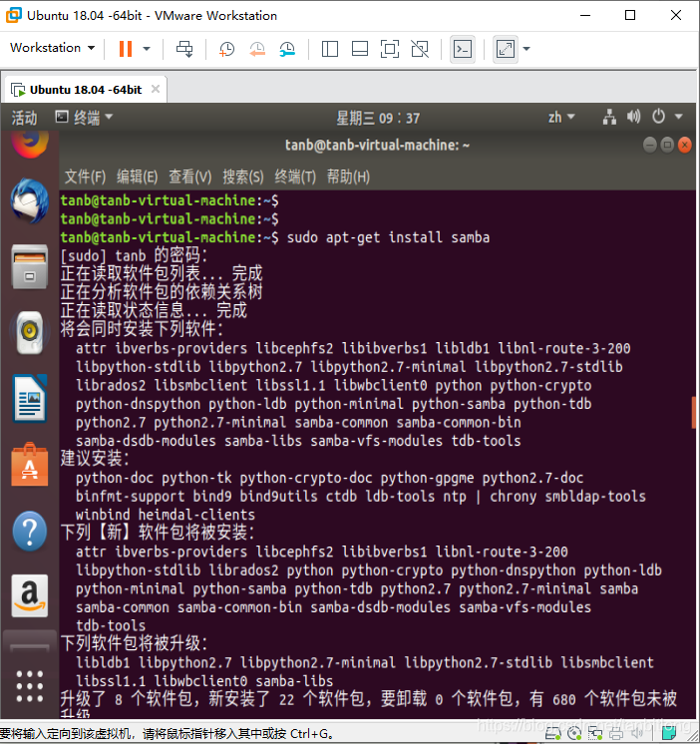The width and height of the screenshot is (700, 744).
Task: Open the VMware console view icon
Action: pyautogui.click(x=463, y=49)
